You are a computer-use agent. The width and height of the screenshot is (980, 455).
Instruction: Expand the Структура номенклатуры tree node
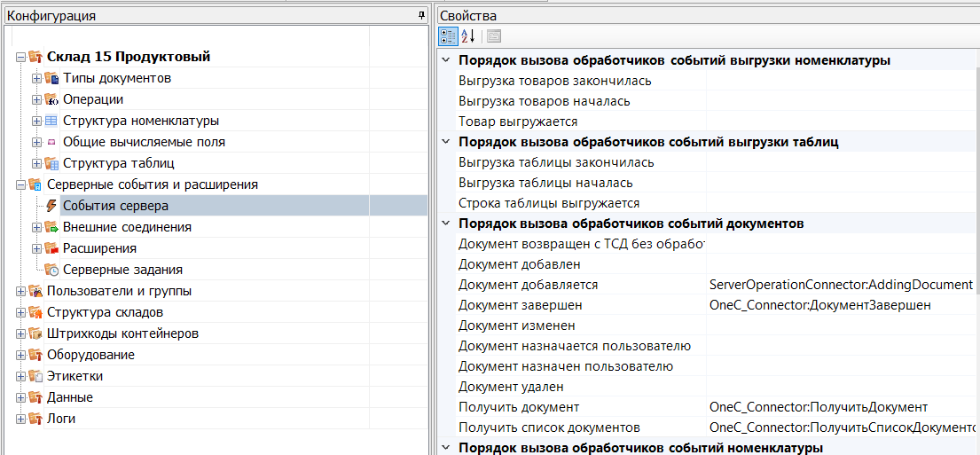pyautogui.click(x=37, y=122)
